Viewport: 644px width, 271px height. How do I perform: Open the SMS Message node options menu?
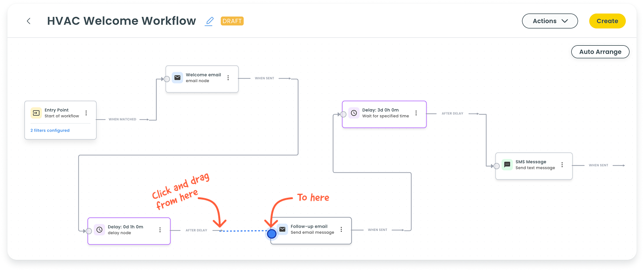(x=561, y=165)
